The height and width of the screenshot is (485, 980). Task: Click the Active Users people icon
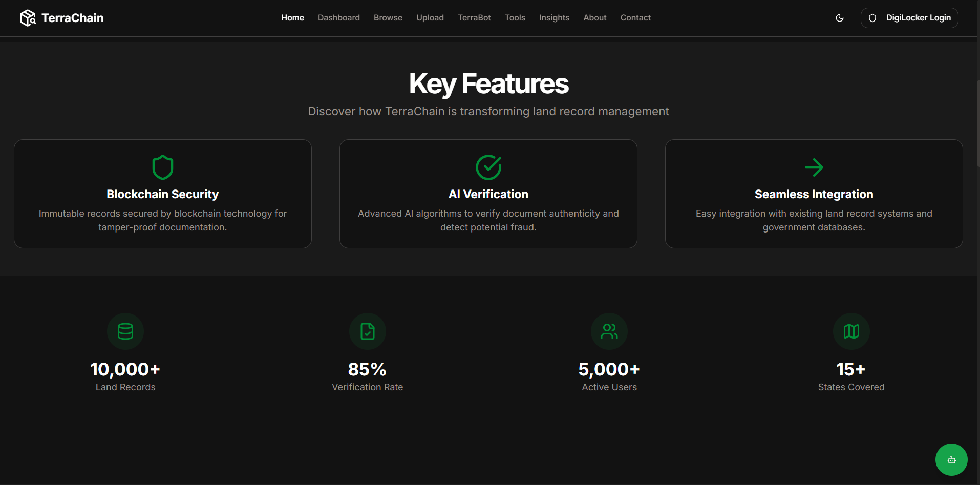tap(609, 331)
